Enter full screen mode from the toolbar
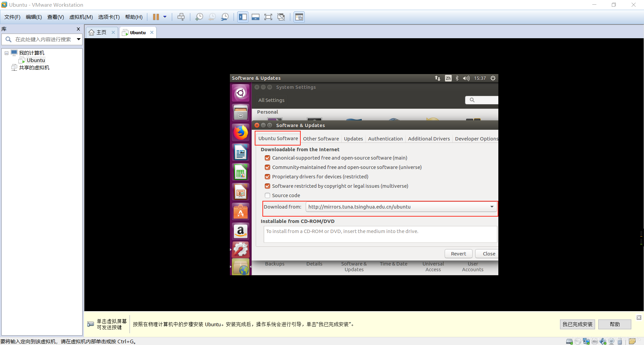Viewport: 644px width, 345px height. pyautogui.click(x=268, y=17)
